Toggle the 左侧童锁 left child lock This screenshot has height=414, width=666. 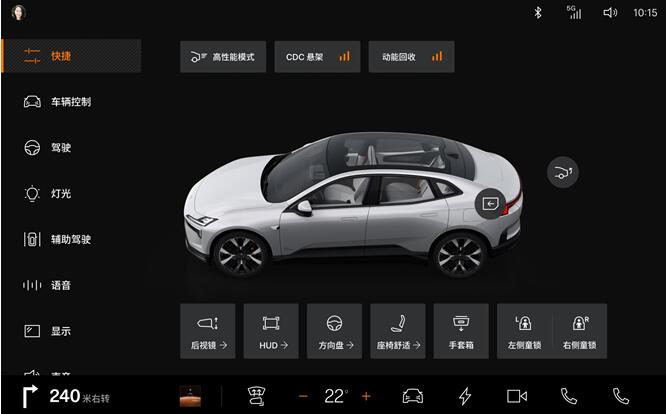[x=525, y=331]
